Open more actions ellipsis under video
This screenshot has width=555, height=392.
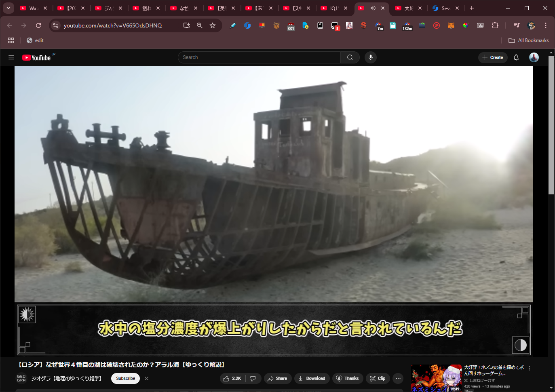point(398,379)
